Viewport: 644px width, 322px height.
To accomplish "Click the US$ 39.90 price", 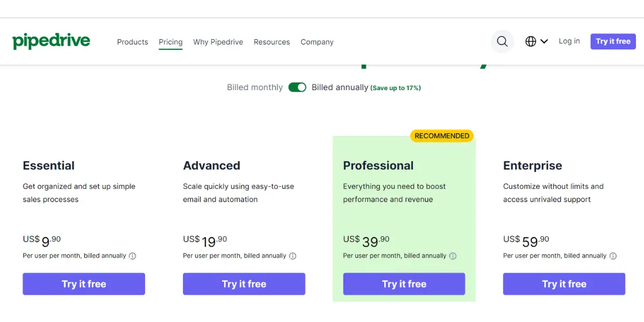I will [367, 241].
